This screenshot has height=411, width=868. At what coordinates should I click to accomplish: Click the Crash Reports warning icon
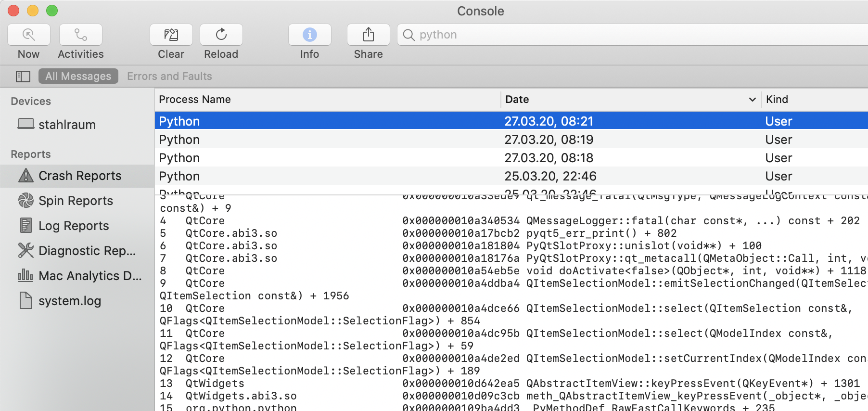pos(26,175)
